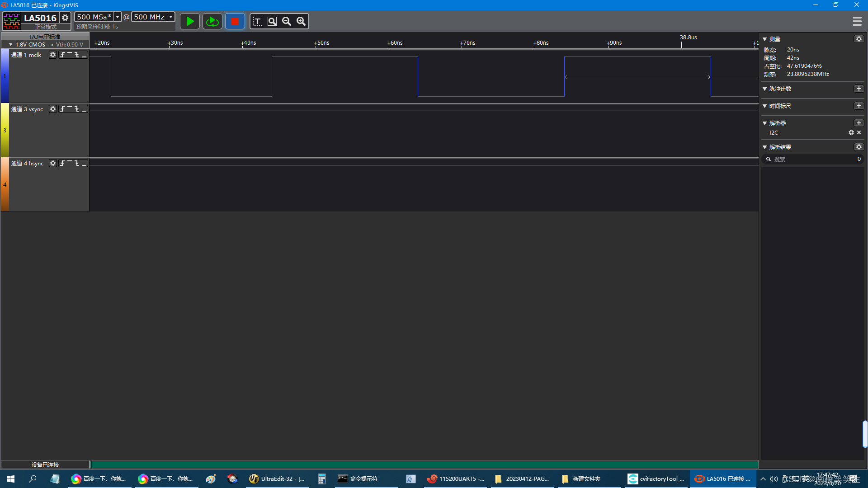Open Calculator from taskbar
Screen dimensions: 868x488
[x=322, y=479]
